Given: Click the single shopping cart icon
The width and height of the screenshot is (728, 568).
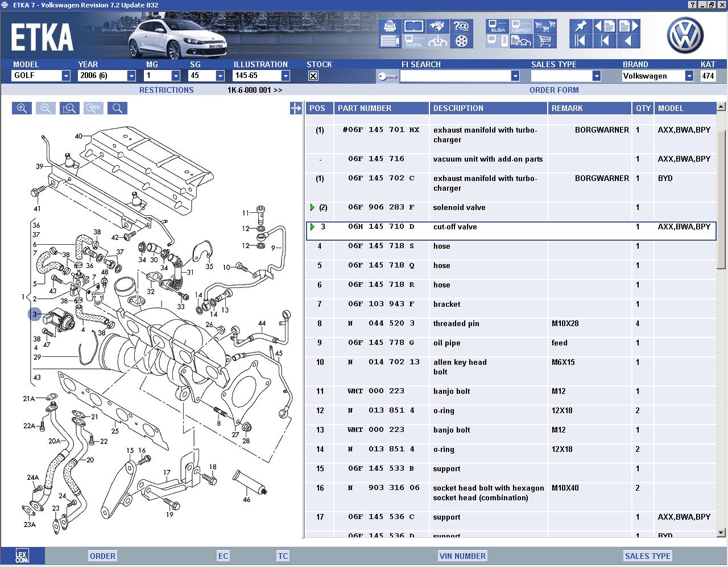Looking at the screenshot, I should coord(545,41).
